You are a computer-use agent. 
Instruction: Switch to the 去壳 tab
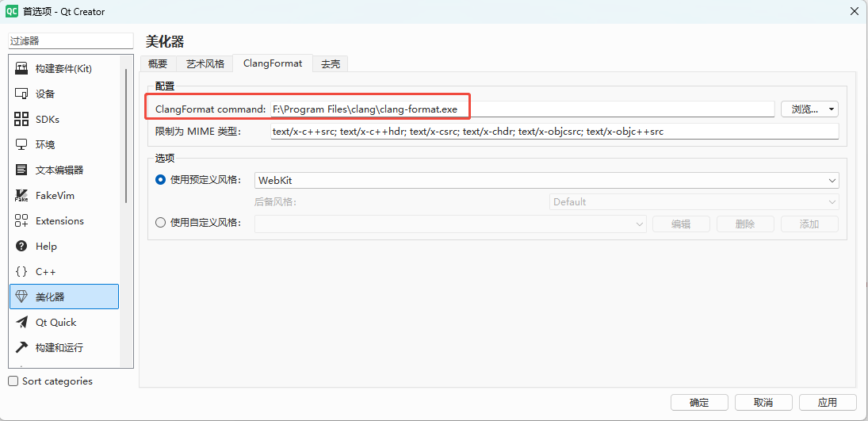point(331,64)
